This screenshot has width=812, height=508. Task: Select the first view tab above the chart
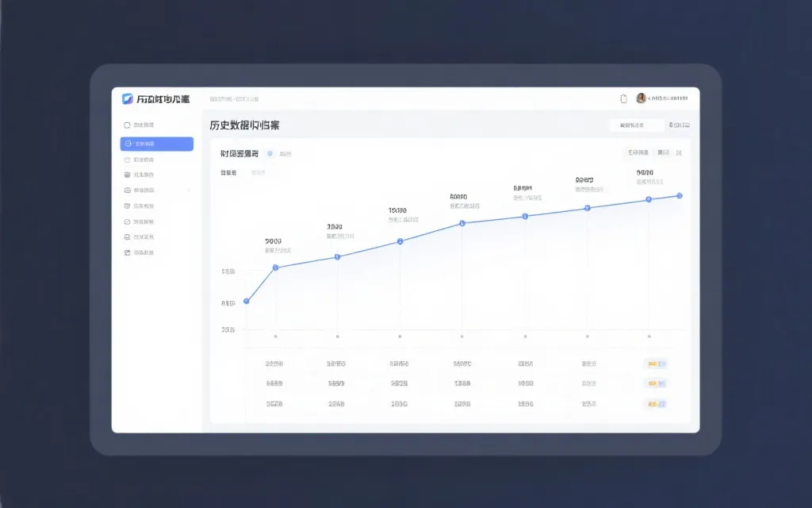click(638, 152)
